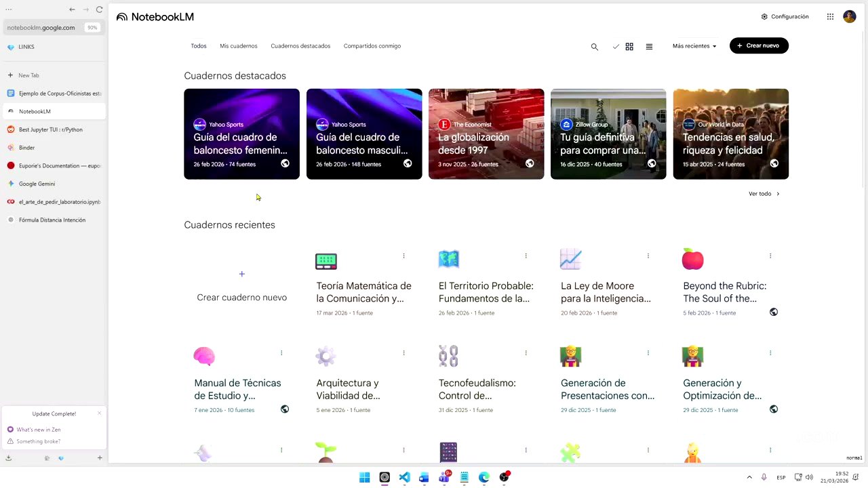Click the Crear nuevo button
The image size is (868, 488).
[759, 45]
